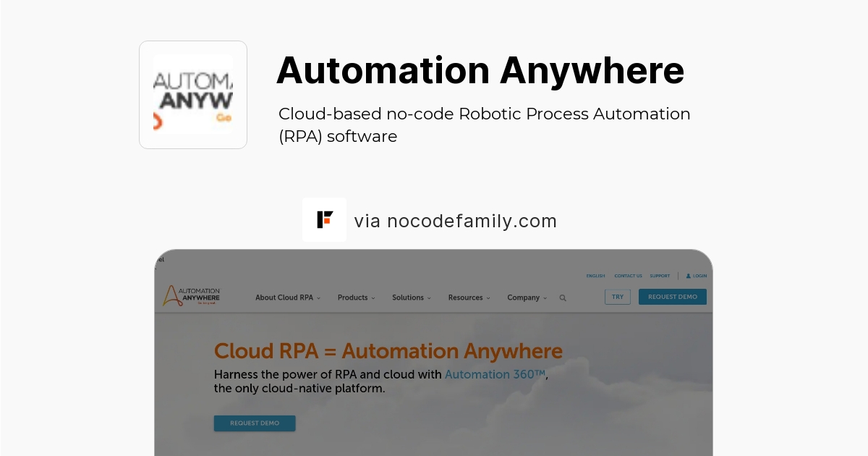The height and width of the screenshot is (456, 868).
Task: Click the search magnifier icon in the navbar
Action: coord(563,297)
